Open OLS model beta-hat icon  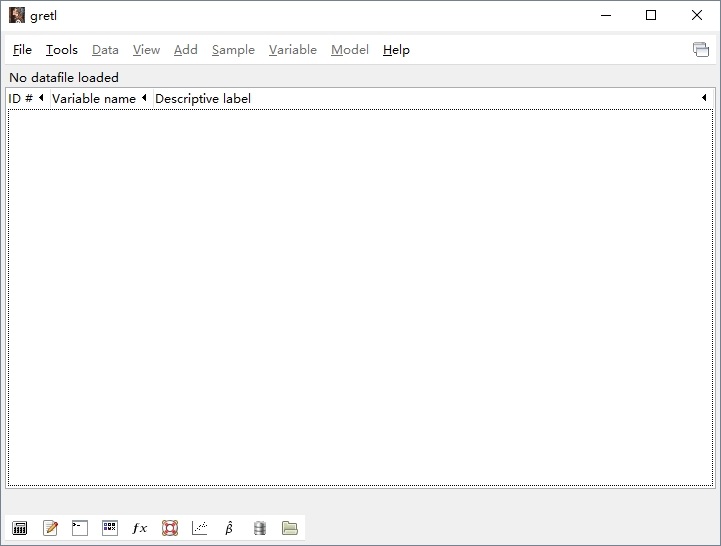coord(229,528)
